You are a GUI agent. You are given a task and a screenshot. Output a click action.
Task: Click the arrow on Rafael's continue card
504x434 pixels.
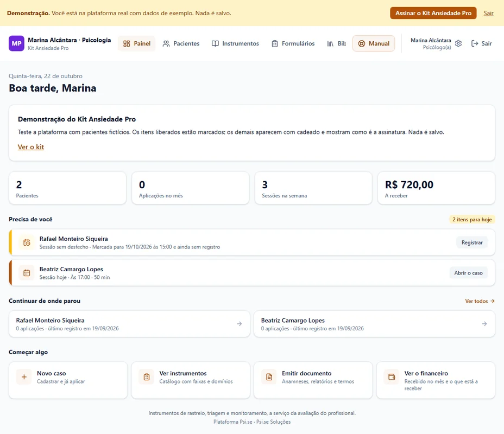pyautogui.click(x=240, y=324)
